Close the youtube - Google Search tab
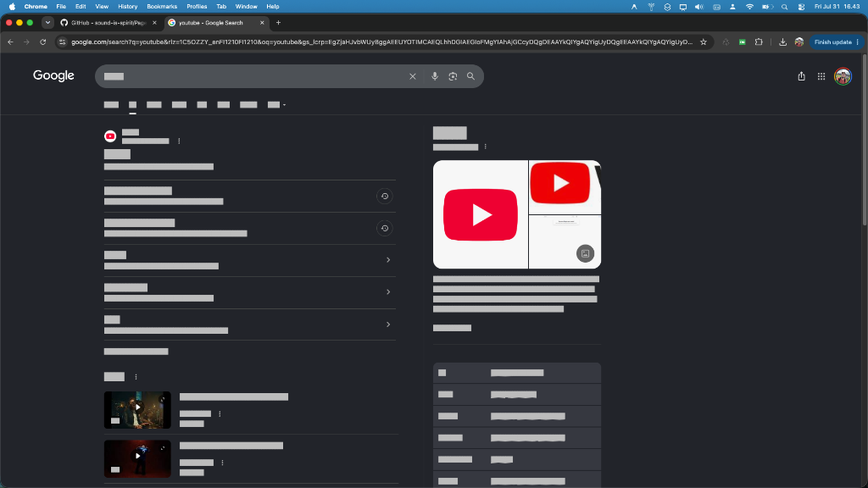 262,23
